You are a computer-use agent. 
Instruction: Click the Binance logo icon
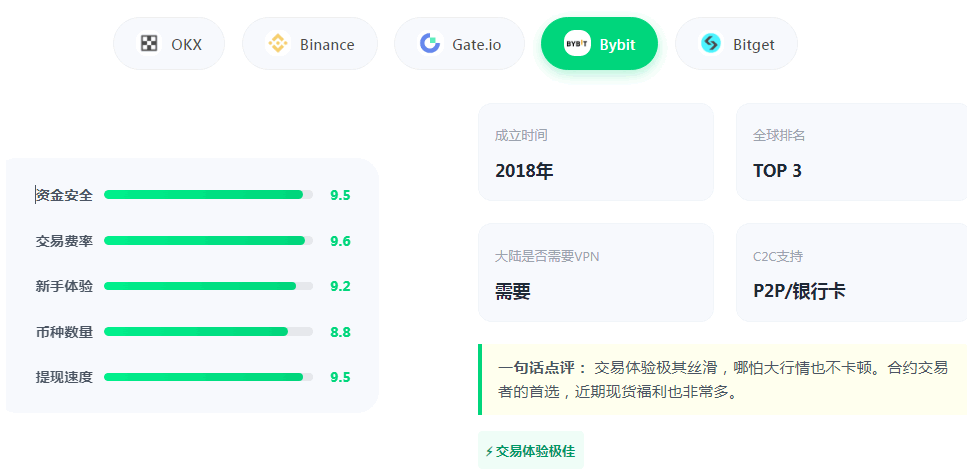277,44
